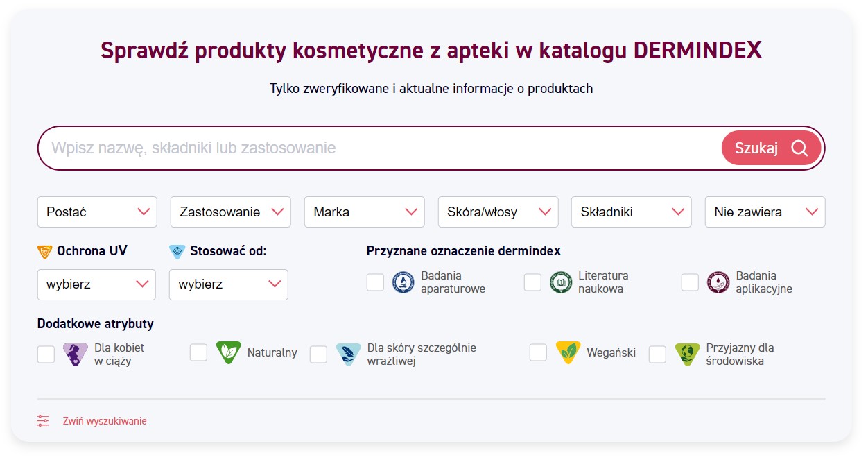The height and width of the screenshot is (462, 868).
Task: Click the eco-friendly globe icon
Action: tap(687, 354)
